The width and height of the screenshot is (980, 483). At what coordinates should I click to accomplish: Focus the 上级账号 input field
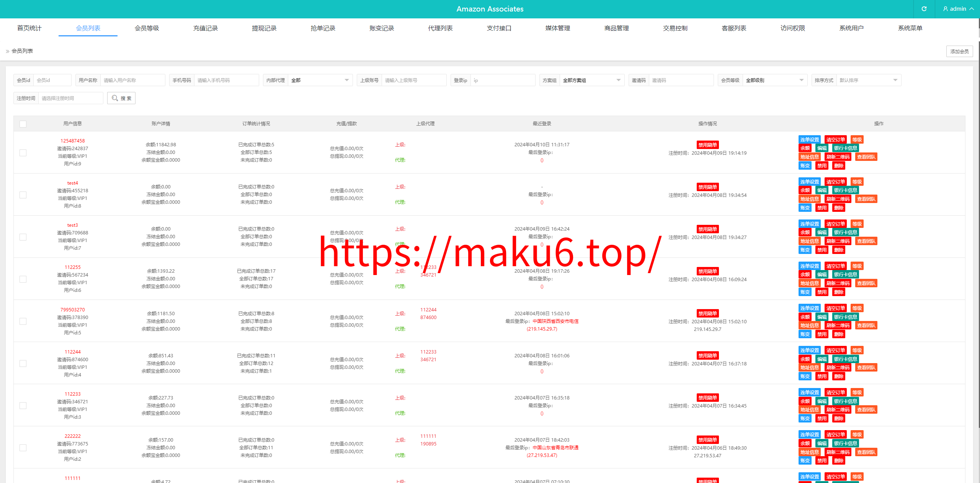pyautogui.click(x=414, y=80)
